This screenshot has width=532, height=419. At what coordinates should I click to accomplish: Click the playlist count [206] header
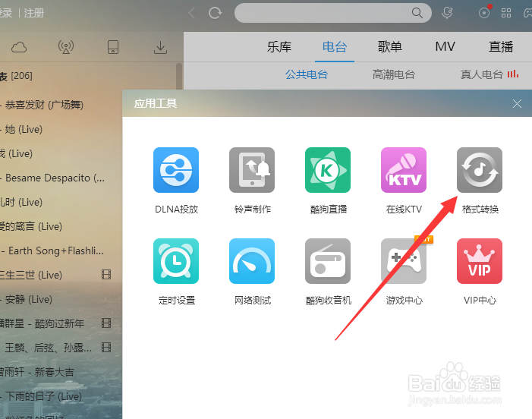click(22, 76)
